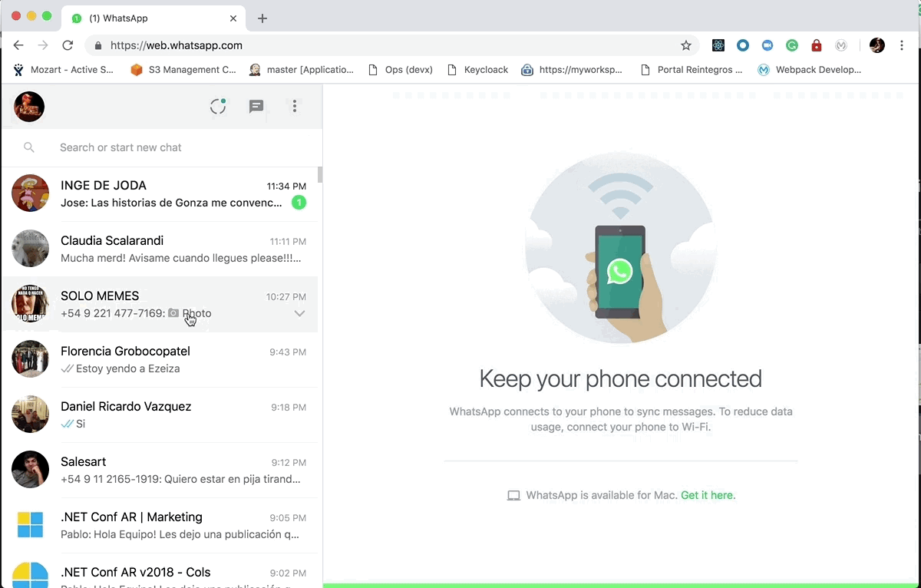Open React DevTools extension icon
Image resolution: width=921 pixels, height=588 pixels.
coord(718,45)
